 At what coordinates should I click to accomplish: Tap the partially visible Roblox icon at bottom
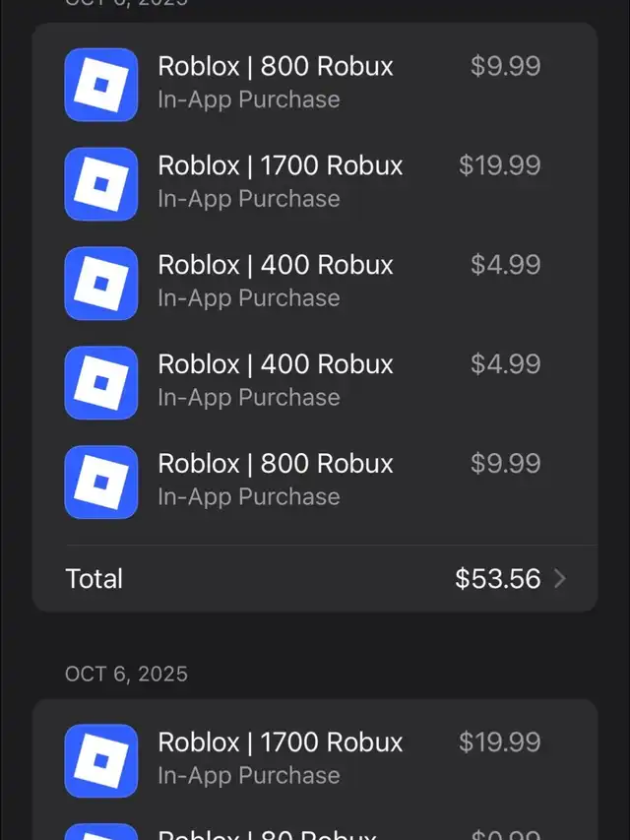coord(100,832)
